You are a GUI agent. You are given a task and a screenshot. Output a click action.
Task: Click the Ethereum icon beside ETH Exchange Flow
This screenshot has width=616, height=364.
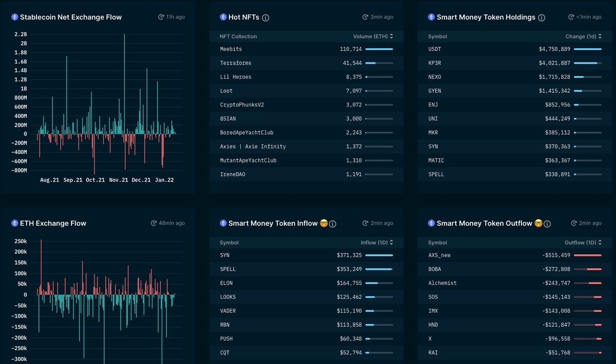[15, 223]
